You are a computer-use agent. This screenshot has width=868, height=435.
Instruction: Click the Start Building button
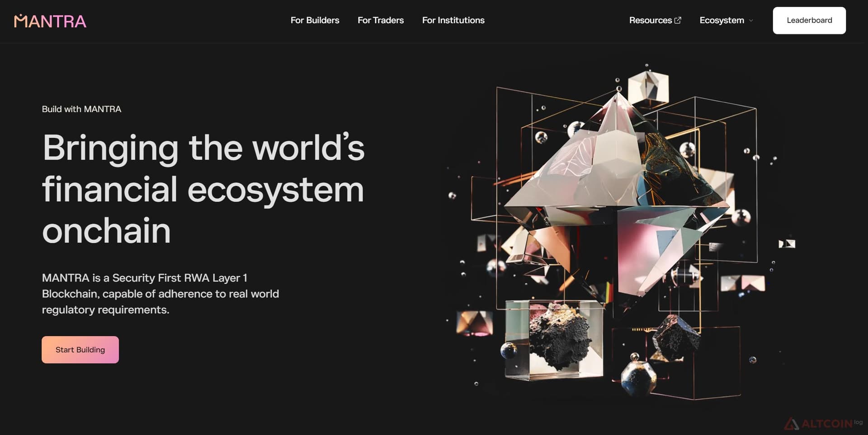(x=80, y=350)
